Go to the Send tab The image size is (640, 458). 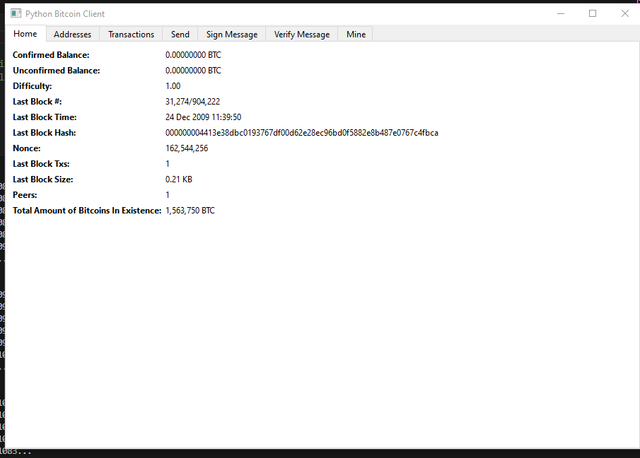pos(180,34)
